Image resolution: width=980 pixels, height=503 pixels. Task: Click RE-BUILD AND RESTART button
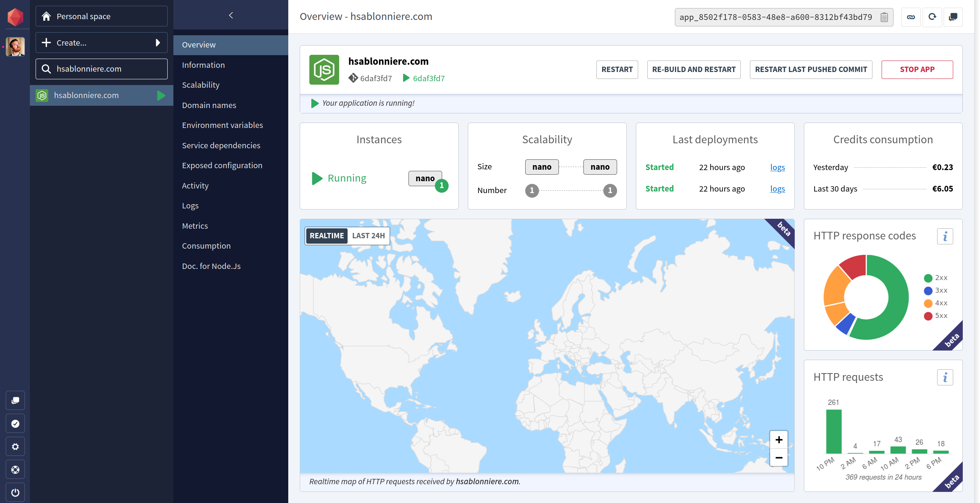[694, 69]
